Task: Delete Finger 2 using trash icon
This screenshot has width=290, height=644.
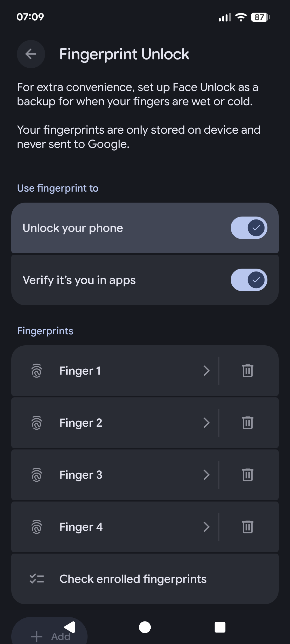Action: tap(248, 423)
